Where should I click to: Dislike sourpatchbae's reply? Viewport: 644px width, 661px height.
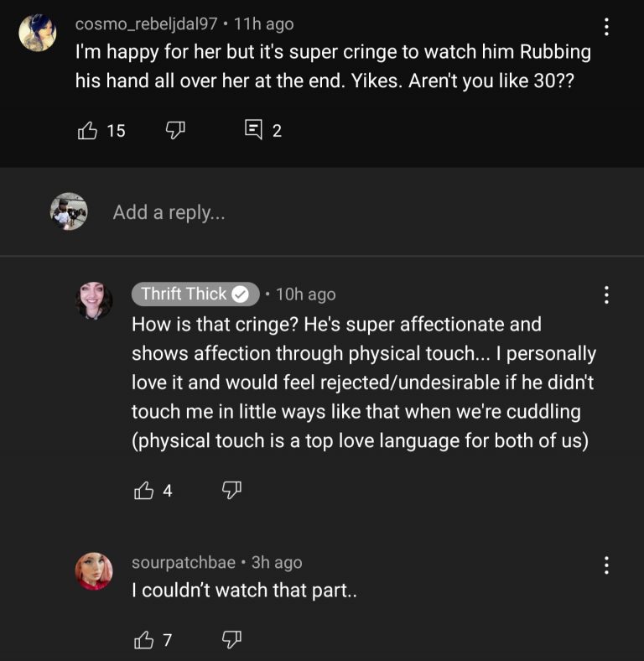pyautogui.click(x=231, y=639)
